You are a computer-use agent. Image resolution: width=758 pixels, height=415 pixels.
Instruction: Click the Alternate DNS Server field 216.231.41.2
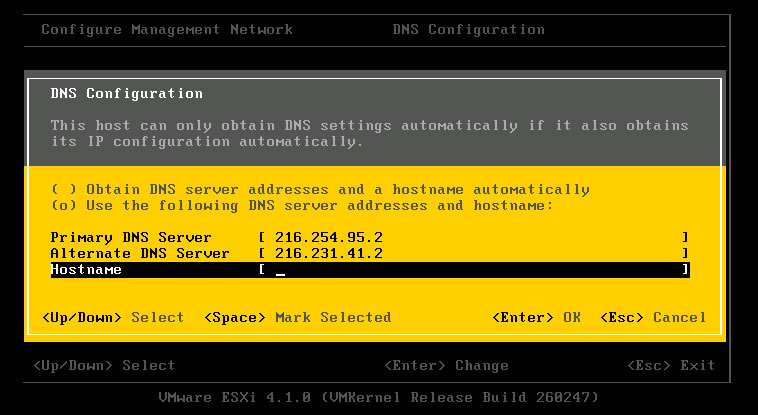474,253
